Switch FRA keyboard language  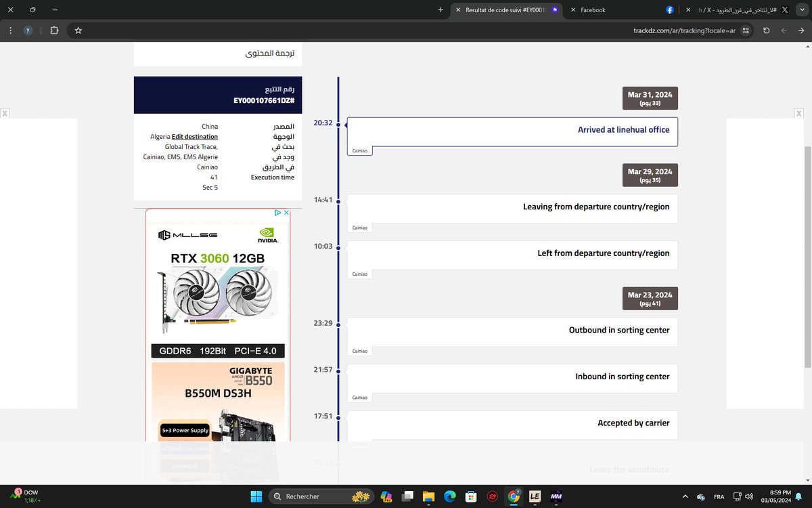click(x=719, y=496)
